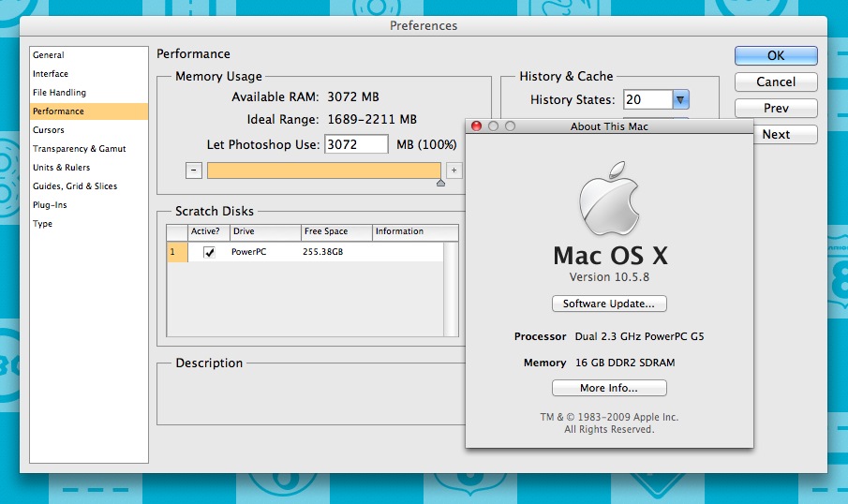Click the orange memory usage slider bar
Viewport: 848px width, 504px height.
pyautogui.click(x=324, y=170)
